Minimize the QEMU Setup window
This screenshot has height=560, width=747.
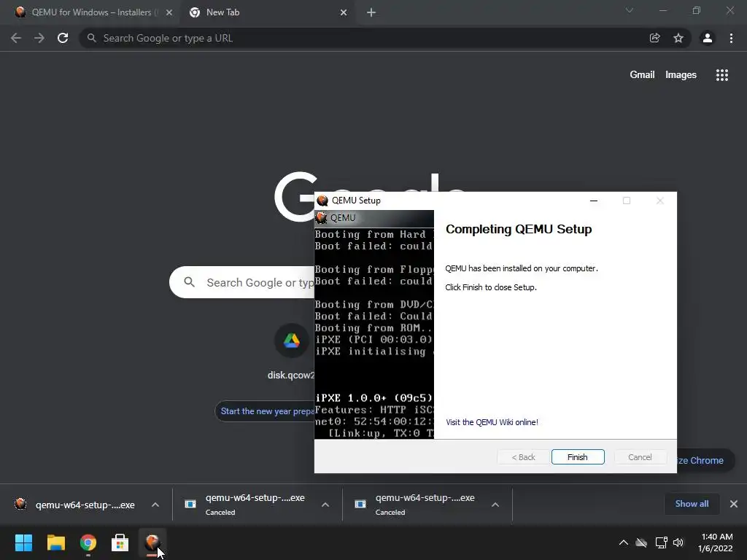click(594, 201)
